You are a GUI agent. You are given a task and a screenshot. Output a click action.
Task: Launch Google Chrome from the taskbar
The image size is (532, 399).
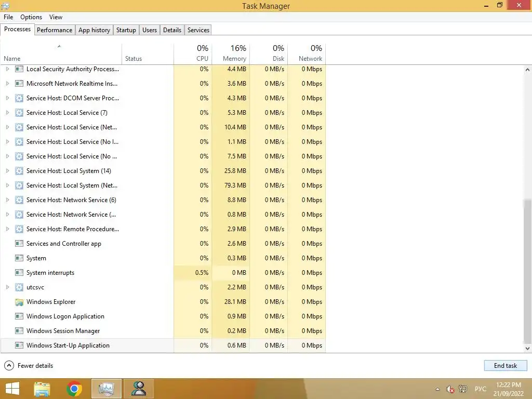pyautogui.click(x=74, y=389)
